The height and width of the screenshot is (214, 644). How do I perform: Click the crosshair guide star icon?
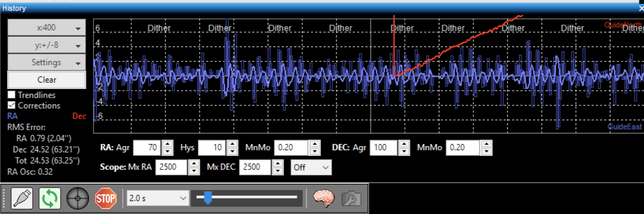(78, 199)
